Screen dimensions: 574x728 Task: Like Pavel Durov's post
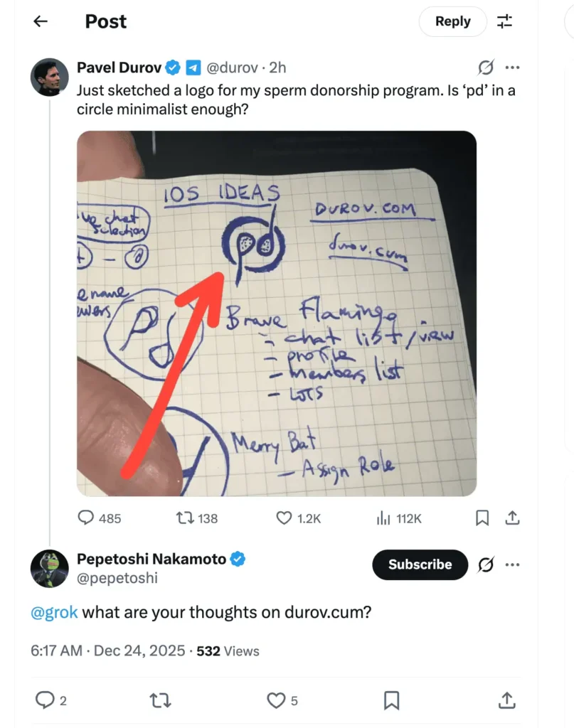coord(283,518)
